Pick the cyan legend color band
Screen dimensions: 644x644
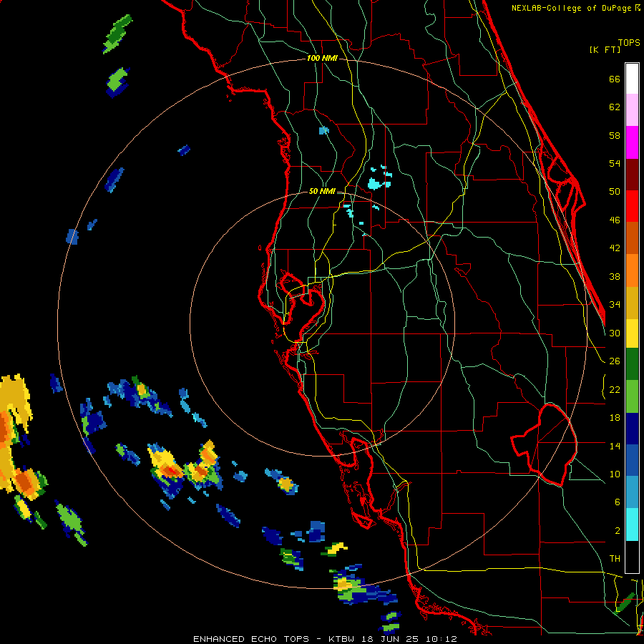coord(632,525)
